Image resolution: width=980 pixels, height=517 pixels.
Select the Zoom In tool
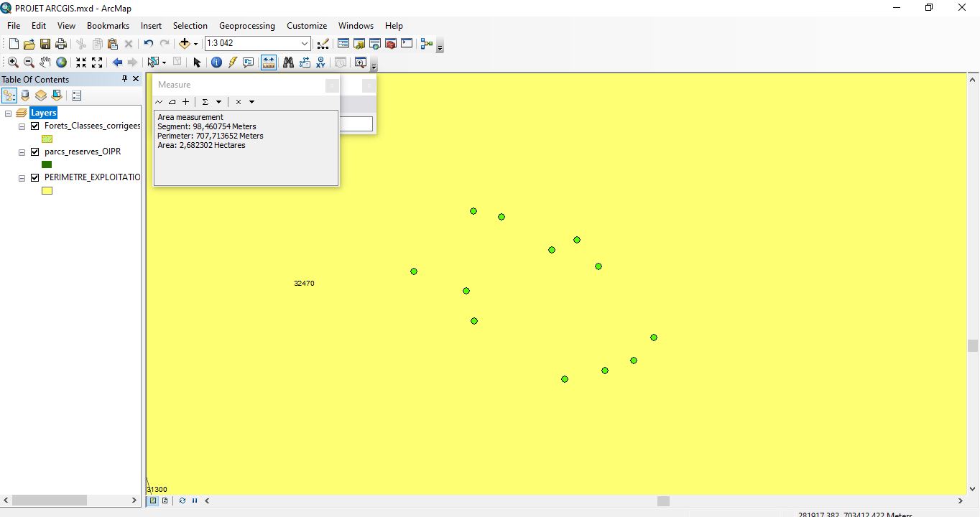(13, 62)
